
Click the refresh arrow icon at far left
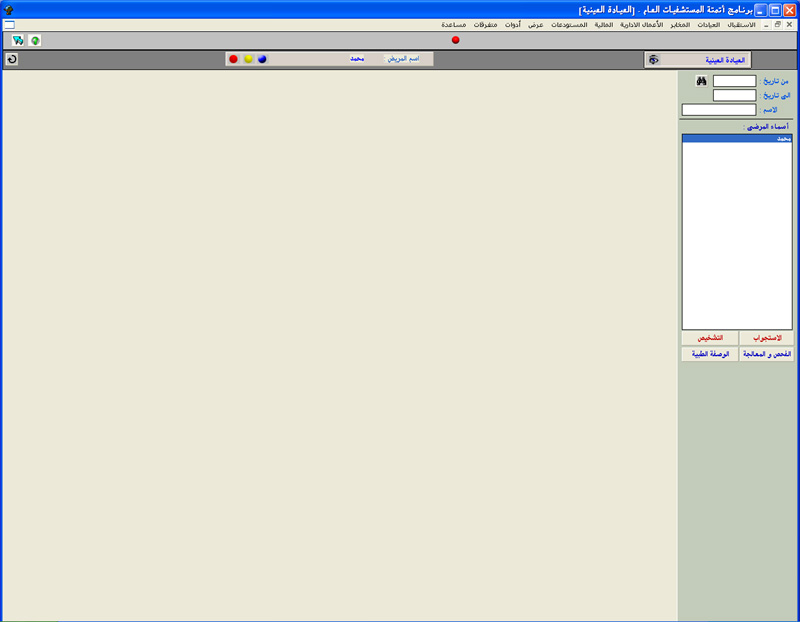[x=11, y=59]
